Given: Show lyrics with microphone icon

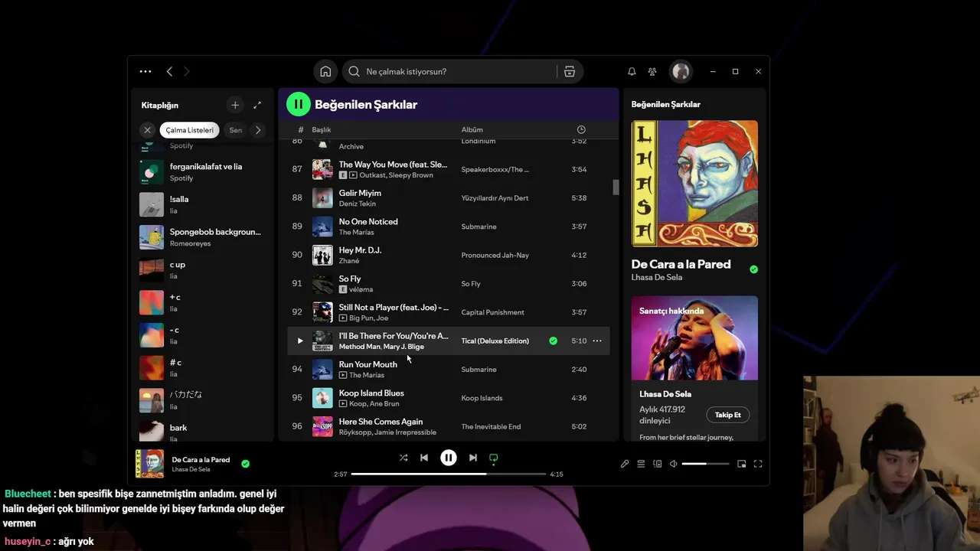Looking at the screenshot, I should coord(625,464).
